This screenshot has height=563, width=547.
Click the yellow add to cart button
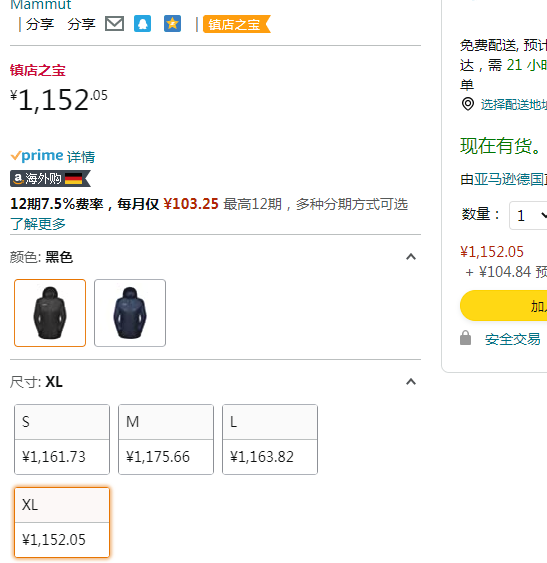coord(504,306)
